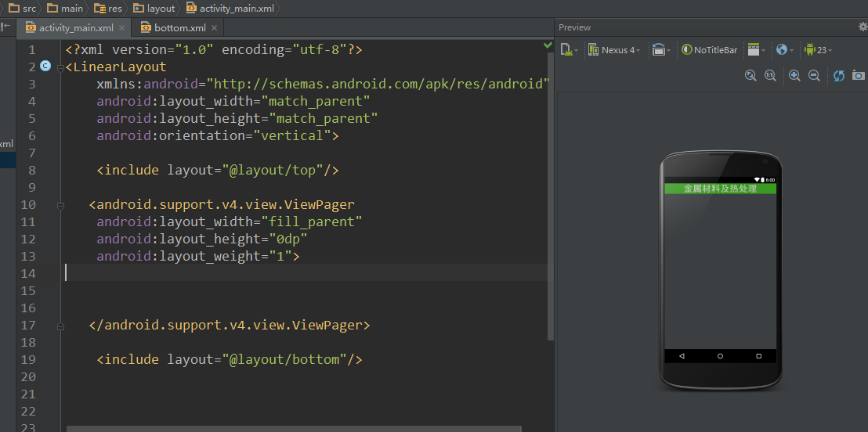Collapse ViewPager fold marker on line 10

click(x=60, y=205)
